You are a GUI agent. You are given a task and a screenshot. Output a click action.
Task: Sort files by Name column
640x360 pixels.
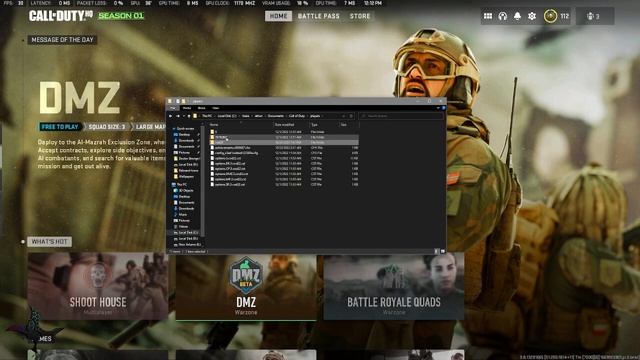(241, 124)
